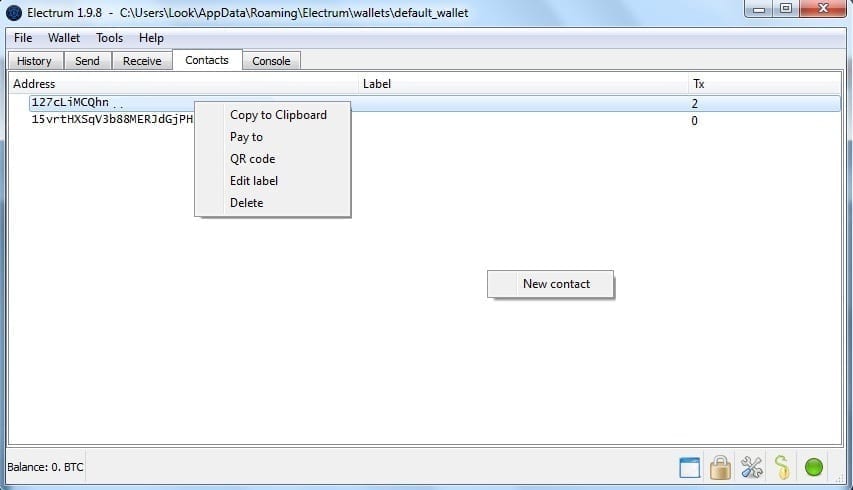Open the File menu

point(23,38)
